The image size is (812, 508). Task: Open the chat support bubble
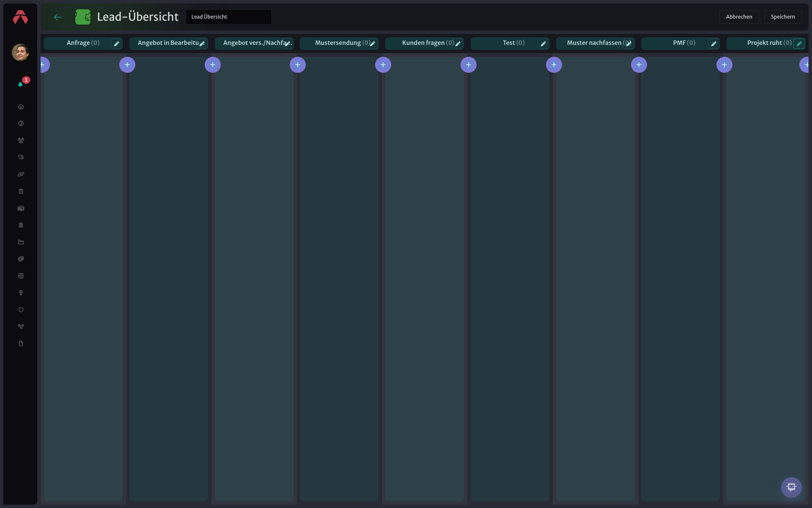tap(791, 487)
